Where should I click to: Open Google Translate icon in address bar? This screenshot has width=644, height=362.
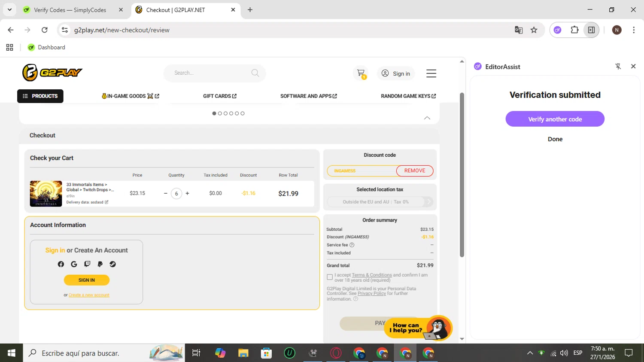pos(519,30)
